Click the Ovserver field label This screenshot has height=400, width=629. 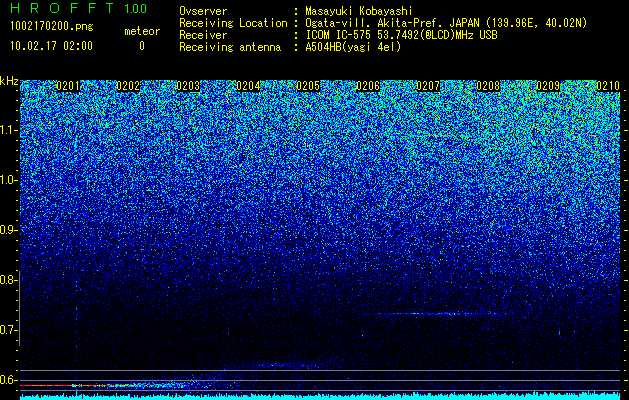click(203, 11)
